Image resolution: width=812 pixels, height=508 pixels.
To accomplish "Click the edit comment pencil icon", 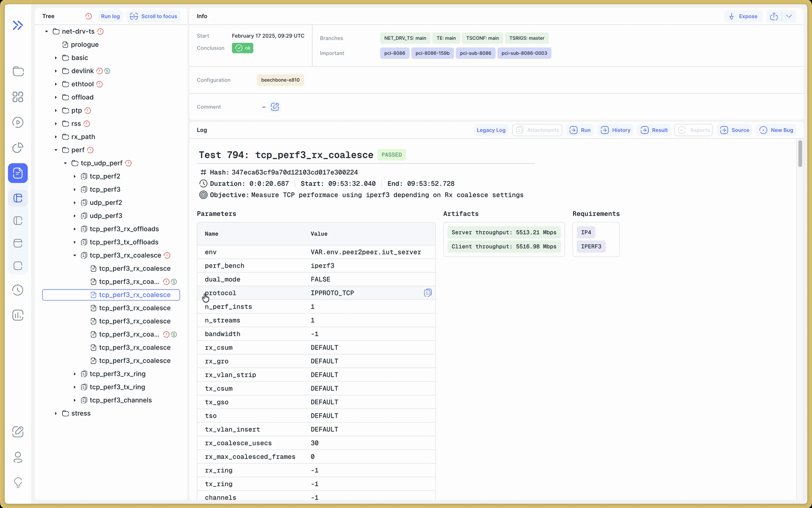I will [x=275, y=107].
